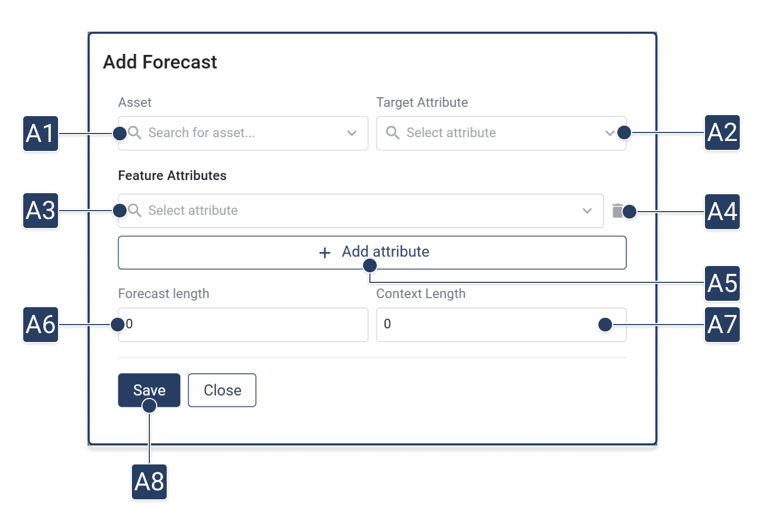Save the forecast
Screen dimensions: 763x532
coord(149,390)
